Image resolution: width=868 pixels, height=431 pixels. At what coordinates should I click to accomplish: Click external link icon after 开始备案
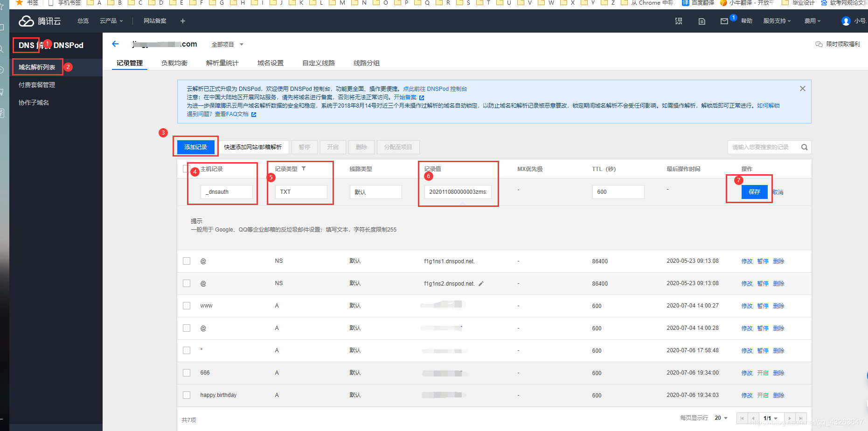(x=422, y=97)
